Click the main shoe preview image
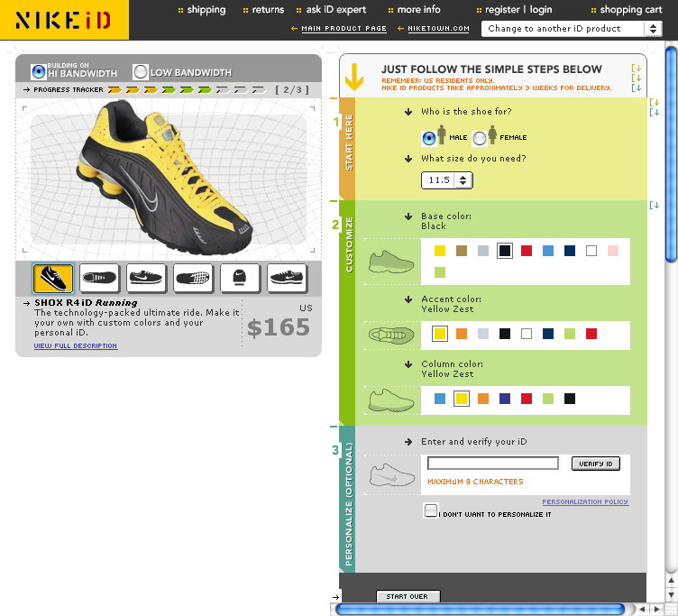678x616 pixels. coord(164,178)
